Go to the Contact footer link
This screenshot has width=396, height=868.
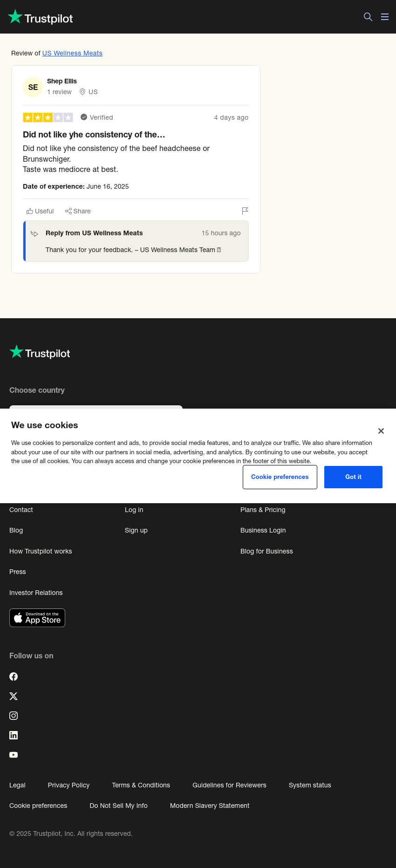21,510
